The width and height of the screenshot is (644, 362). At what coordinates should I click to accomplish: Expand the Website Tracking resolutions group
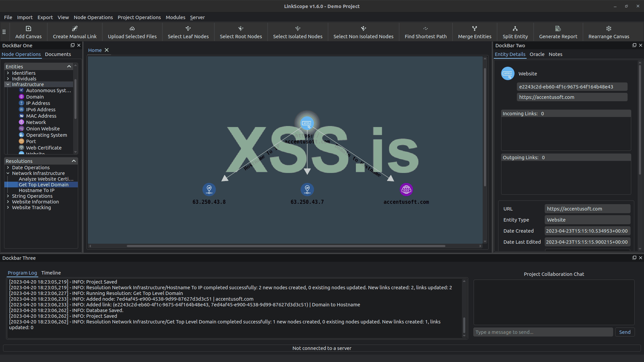[8, 207]
